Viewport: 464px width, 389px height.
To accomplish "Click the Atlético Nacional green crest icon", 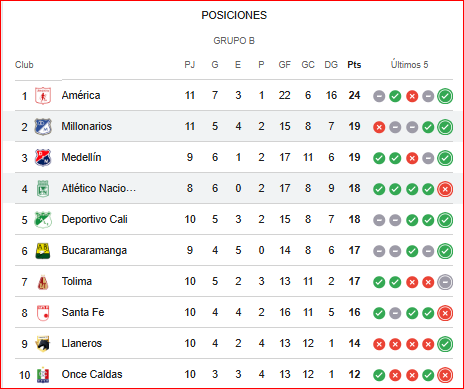I will pyautogui.click(x=43, y=189).
